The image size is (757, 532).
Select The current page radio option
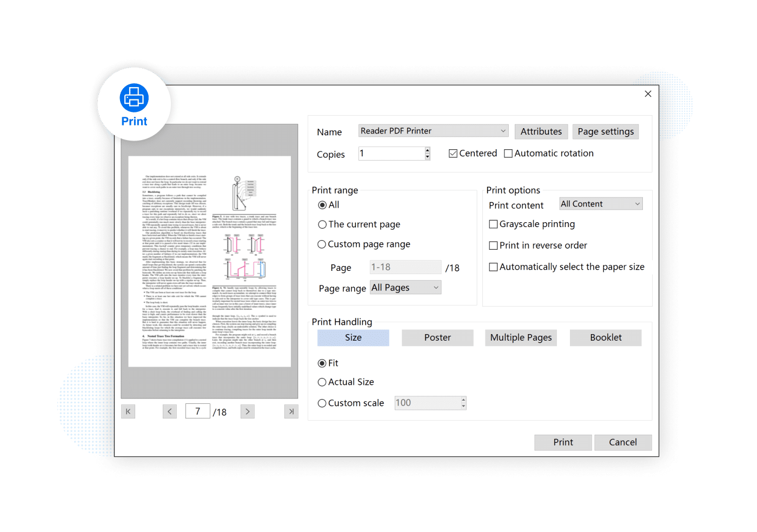click(322, 224)
